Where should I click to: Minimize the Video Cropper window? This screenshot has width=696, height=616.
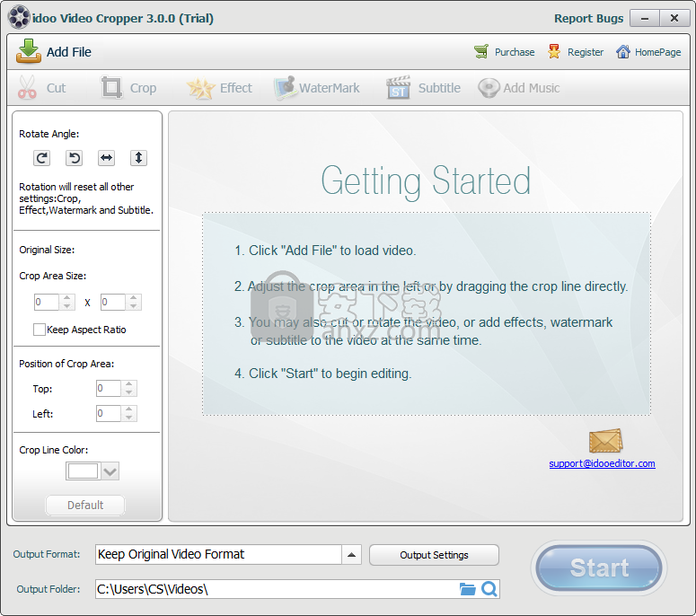645,18
